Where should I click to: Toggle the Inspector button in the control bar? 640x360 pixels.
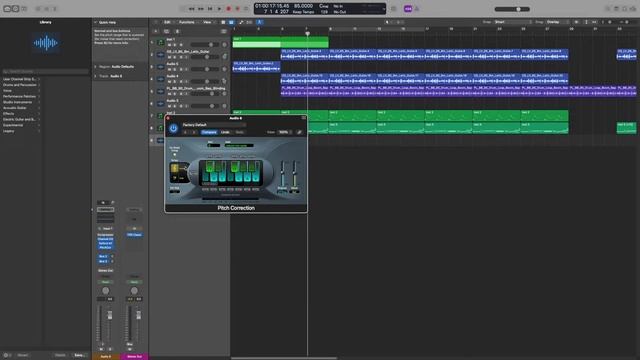15,9
